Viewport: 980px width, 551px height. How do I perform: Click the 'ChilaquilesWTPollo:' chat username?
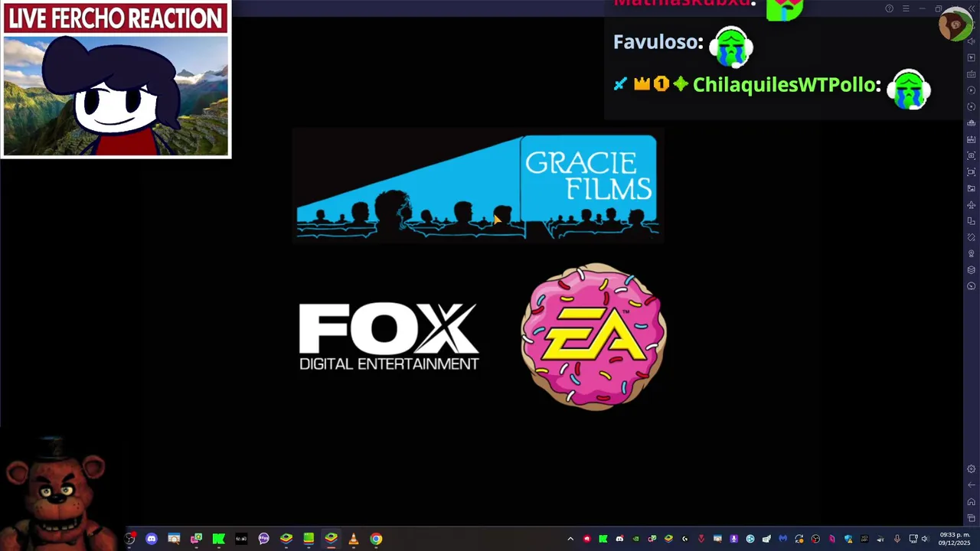[x=786, y=85]
